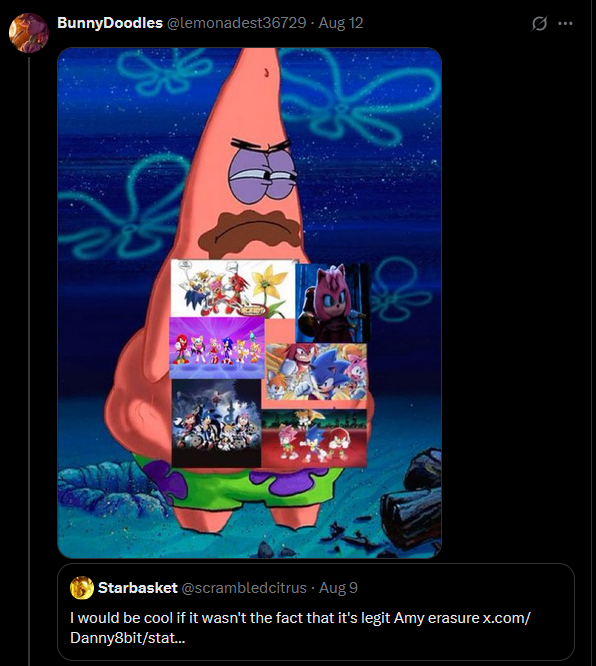Click the Aug 12 post timestamp

click(341, 23)
